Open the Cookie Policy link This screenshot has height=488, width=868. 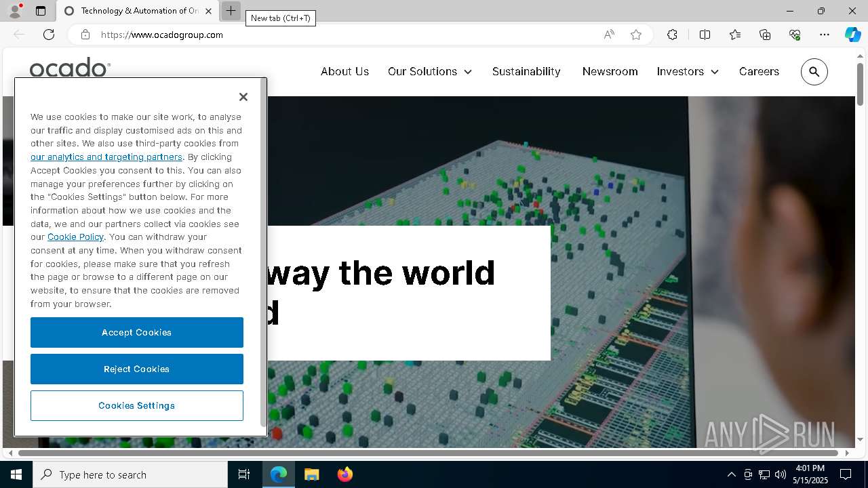tap(75, 237)
